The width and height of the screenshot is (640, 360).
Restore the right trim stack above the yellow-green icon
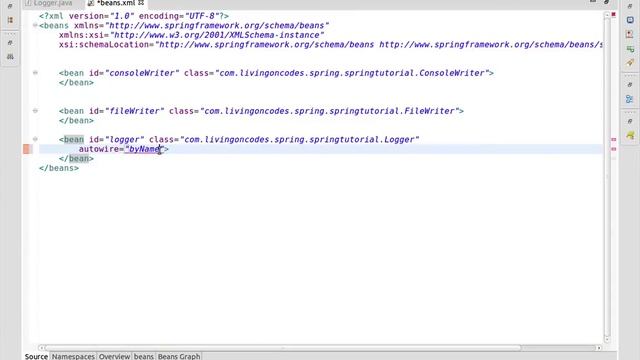pyautogui.click(x=630, y=121)
